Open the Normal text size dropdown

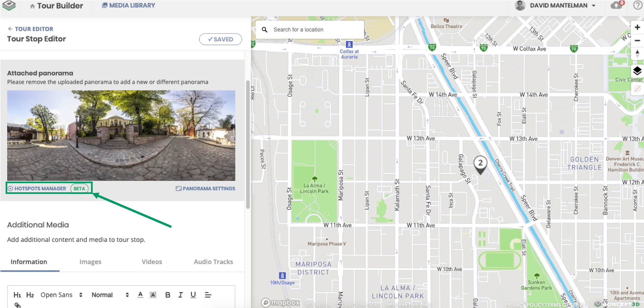tap(110, 295)
